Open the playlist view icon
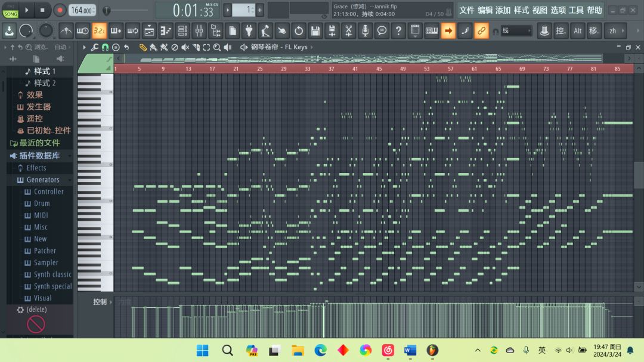644x362 pixels. (x=149, y=30)
